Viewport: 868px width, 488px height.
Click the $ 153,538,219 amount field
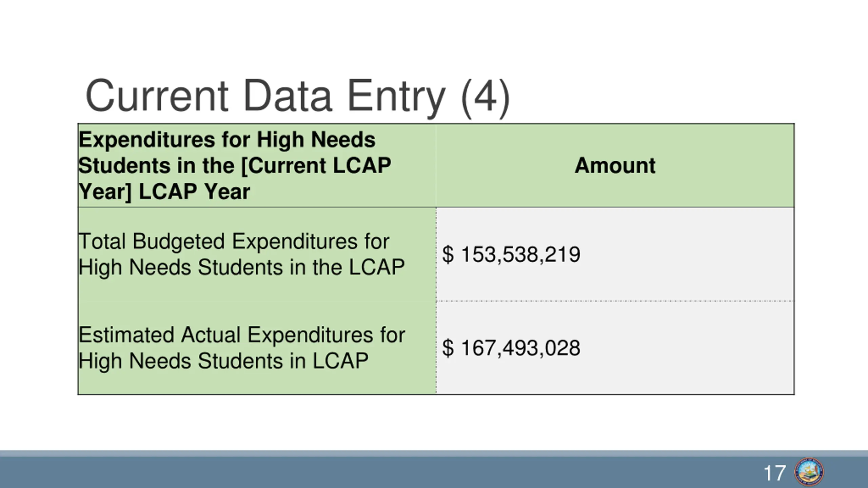click(x=615, y=254)
